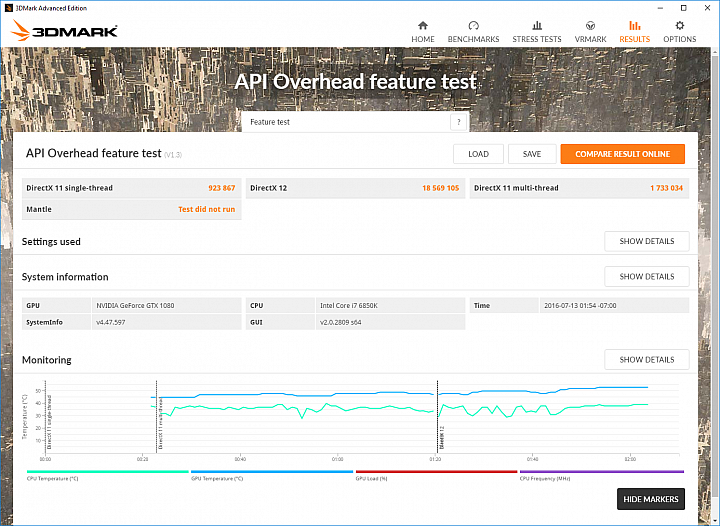720x526 pixels.
Task: Click Mantle 'Test did not run' text
Action: [x=206, y=209]
